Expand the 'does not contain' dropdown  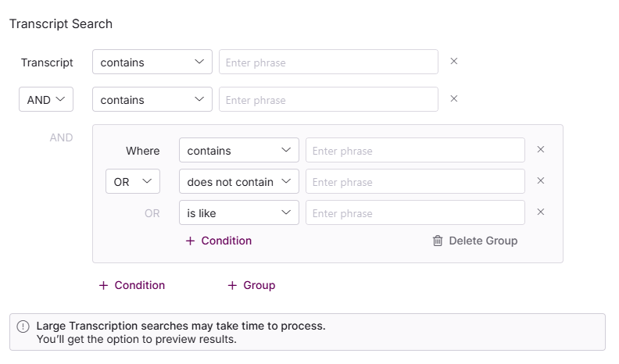pos(238,181)
